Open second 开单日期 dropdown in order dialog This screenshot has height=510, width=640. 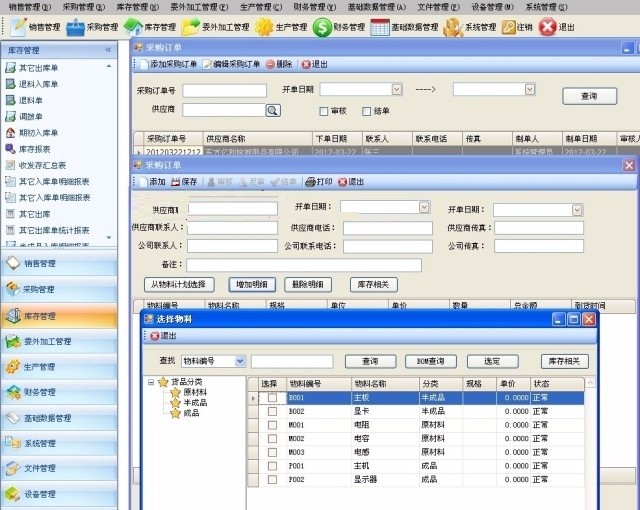pos(577,210)
